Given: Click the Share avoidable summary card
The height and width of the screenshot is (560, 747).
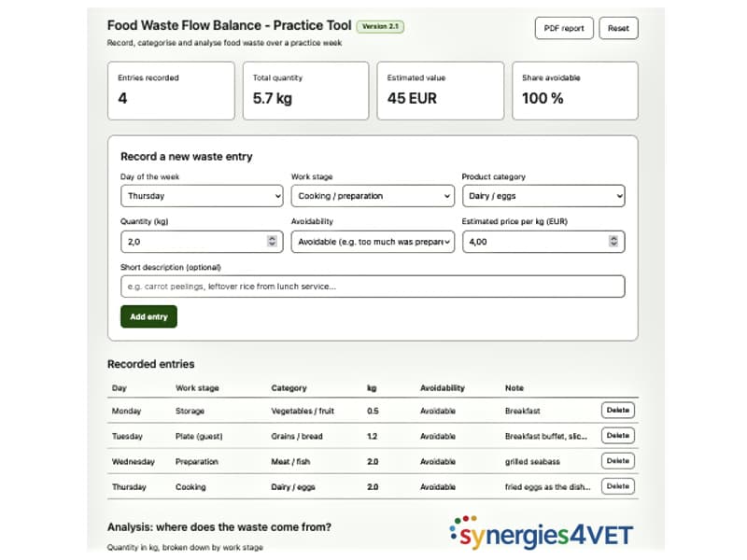Looking at the screenshot, I should pyautogui.click(x=575, y=91).
